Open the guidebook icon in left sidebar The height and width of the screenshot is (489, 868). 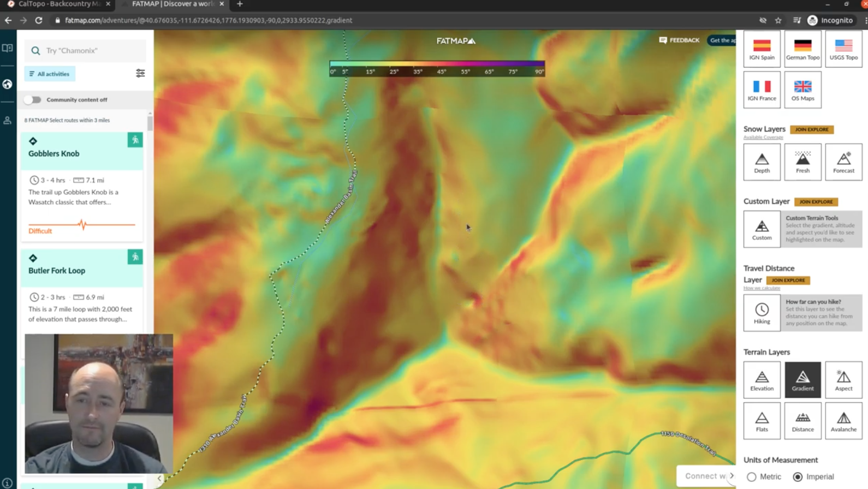[8, 48]
